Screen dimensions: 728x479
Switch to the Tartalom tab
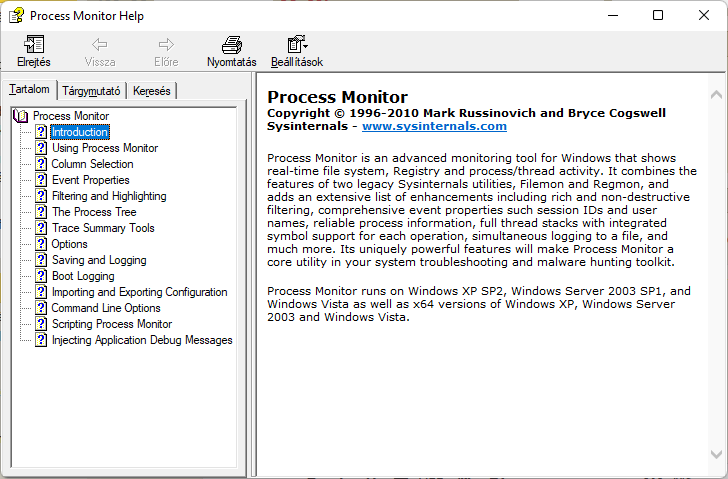click(29, 89)
